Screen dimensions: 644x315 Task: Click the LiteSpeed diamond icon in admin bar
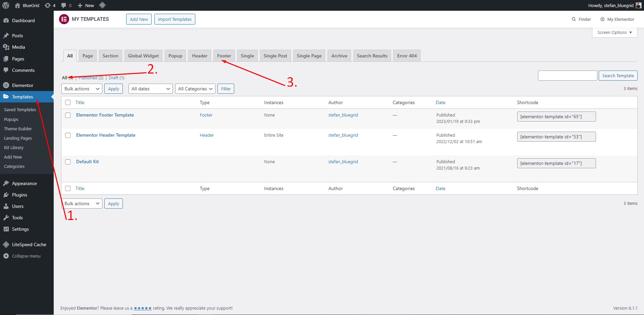[102, 5]
